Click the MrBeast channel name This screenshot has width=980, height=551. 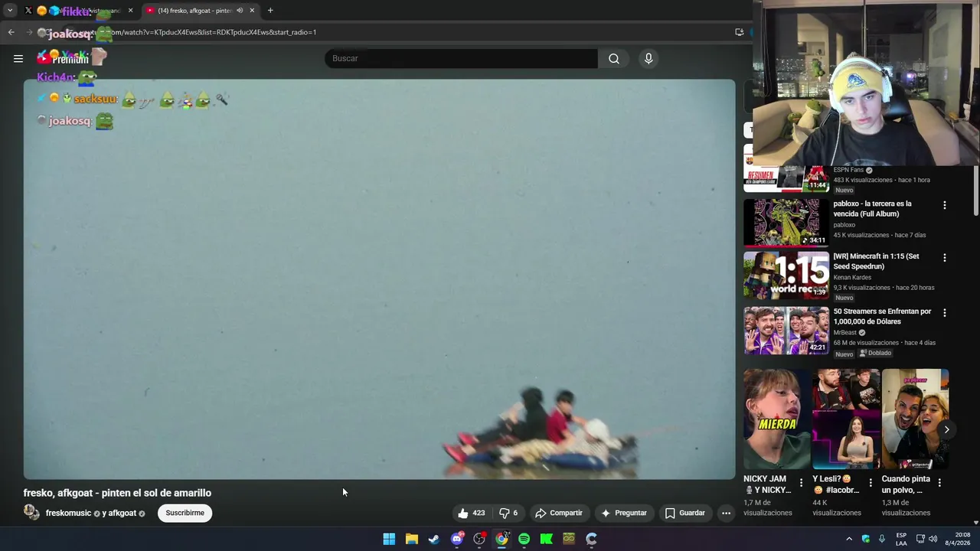(x=844, y=333)
